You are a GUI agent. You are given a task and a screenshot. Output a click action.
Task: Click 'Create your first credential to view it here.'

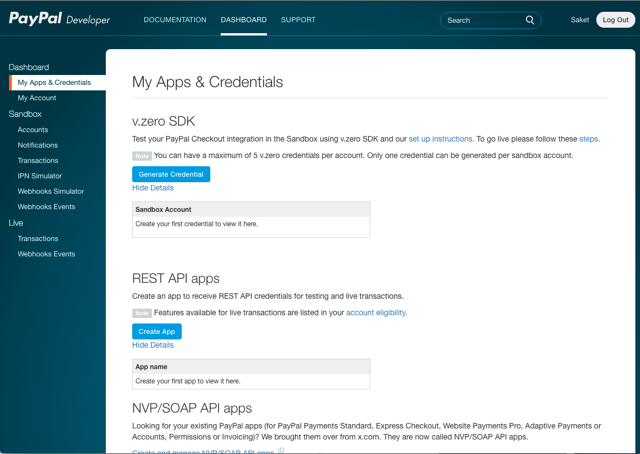click(196, 224)
